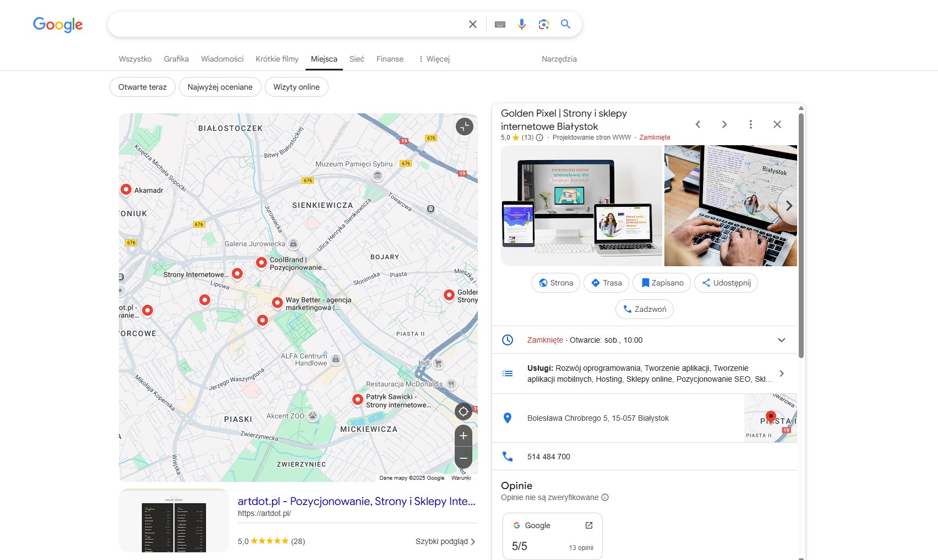Image resolution: width=938 pixels, height=560 pixels.
Task: Click the Google search input field
Action: coord(286,24)
